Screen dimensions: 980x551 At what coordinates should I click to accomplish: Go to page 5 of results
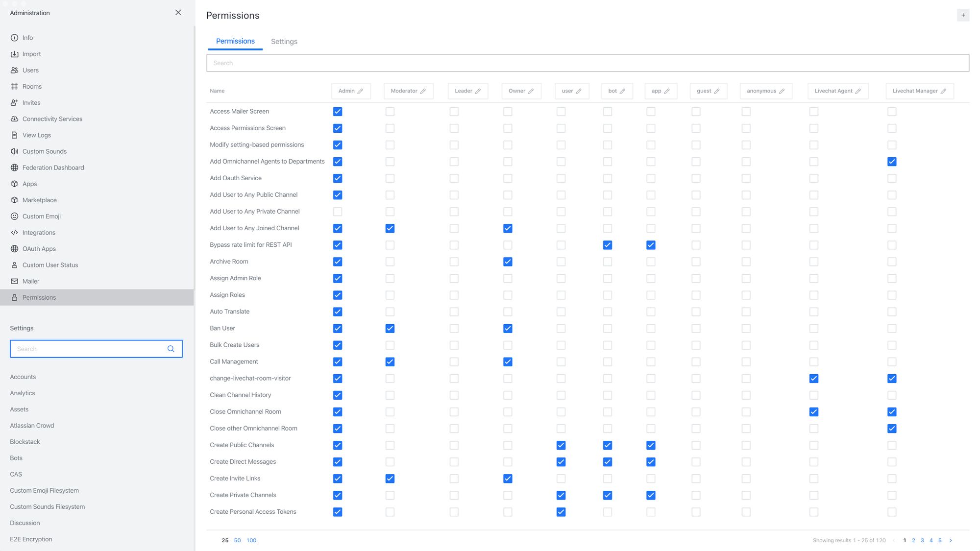tap(940, 540)
